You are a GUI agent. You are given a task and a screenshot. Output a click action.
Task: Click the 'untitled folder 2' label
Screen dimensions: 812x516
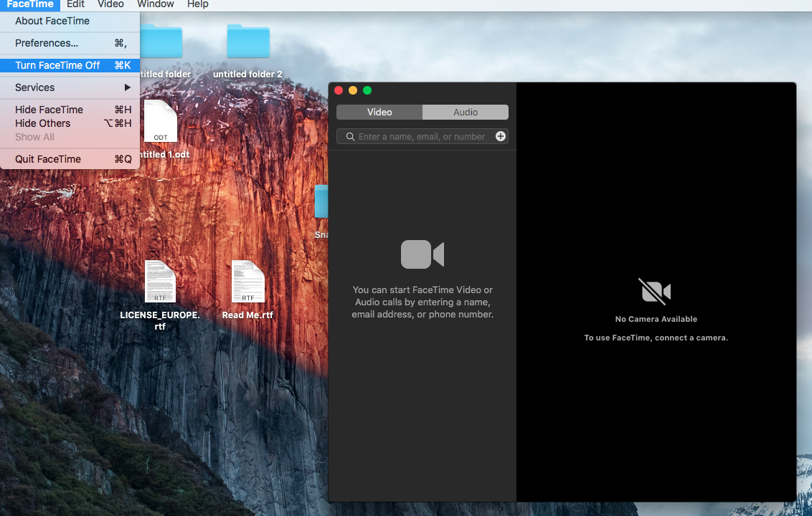247,75
